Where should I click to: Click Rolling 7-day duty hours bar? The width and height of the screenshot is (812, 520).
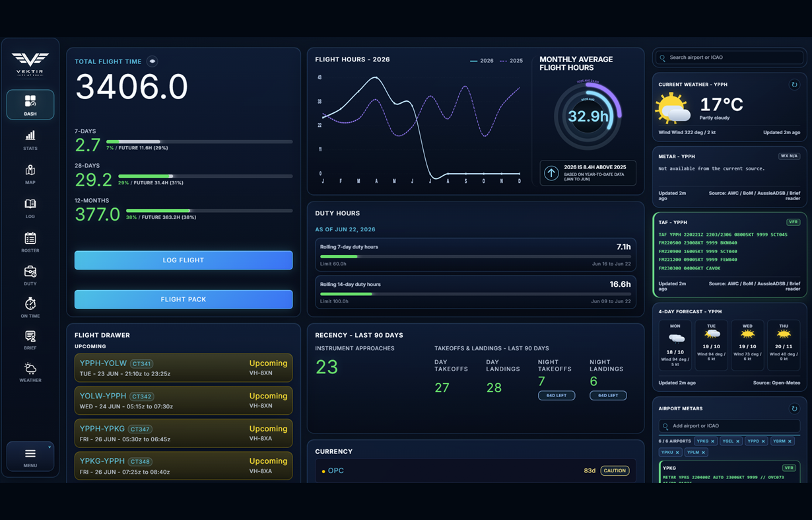(x=475, y=256)
